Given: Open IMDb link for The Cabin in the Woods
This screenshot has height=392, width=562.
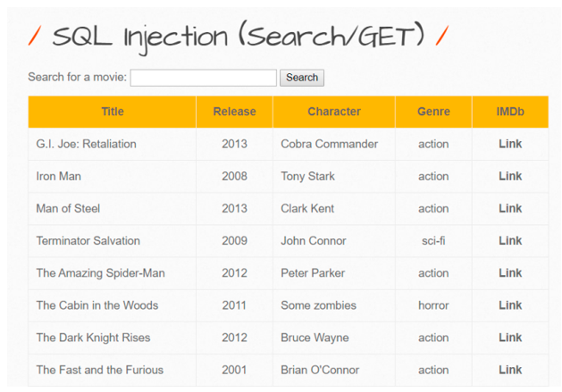Looking at the screenshot, I should pyautogui.click(x=510, y=304).
